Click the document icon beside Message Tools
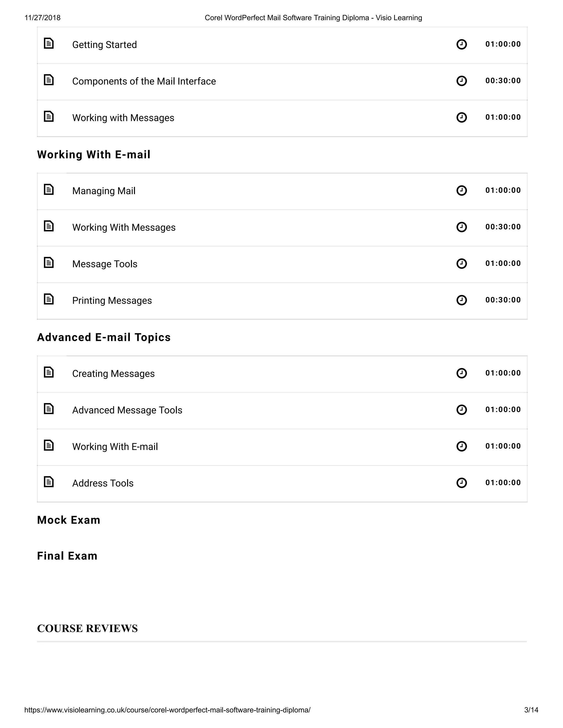This screenshot has height=728, width=563. coord(49,263)
